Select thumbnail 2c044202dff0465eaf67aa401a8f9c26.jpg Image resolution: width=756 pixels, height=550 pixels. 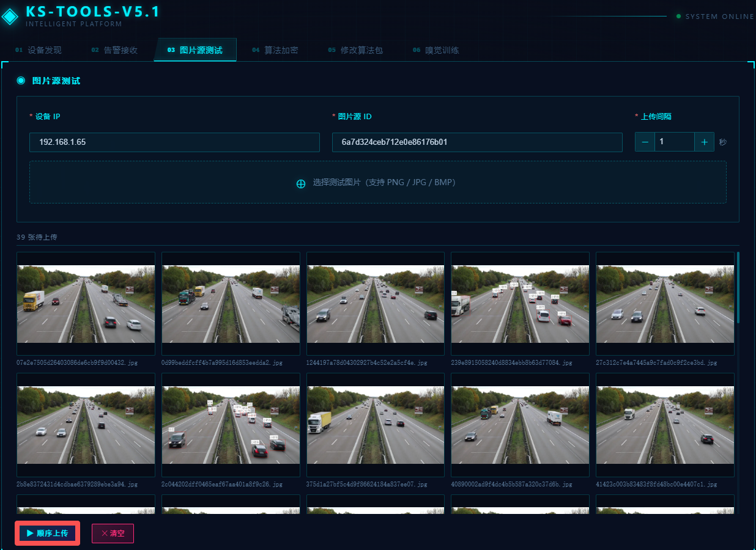click(231, 425)
